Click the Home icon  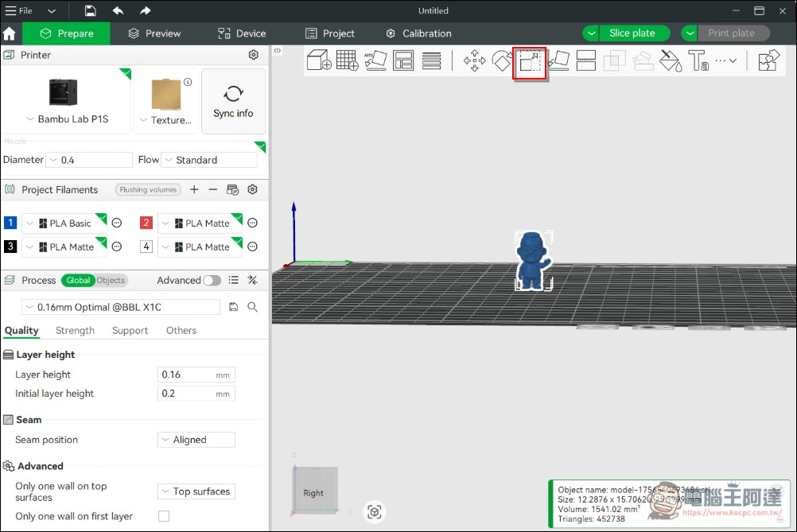coord(10,33)
